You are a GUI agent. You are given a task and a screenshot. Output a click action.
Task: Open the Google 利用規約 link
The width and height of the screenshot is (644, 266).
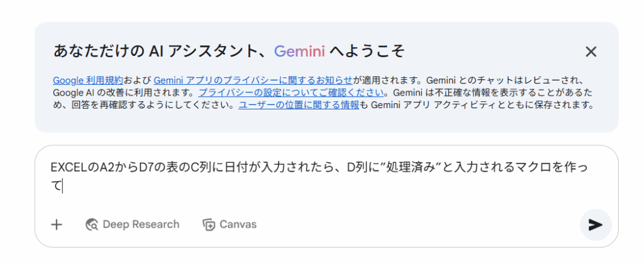(88, 80)
